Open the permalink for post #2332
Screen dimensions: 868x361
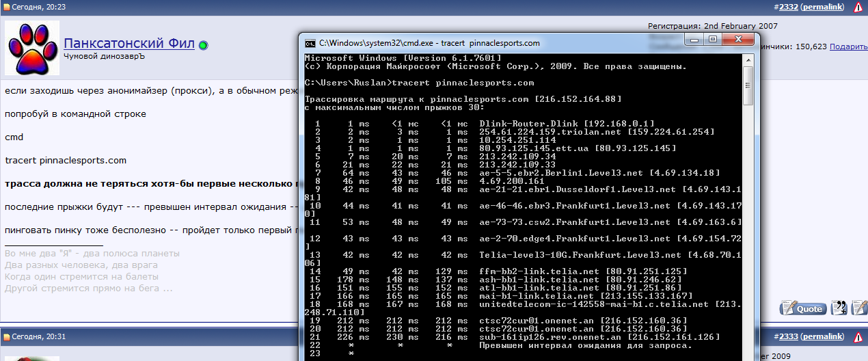coord(824,7)
